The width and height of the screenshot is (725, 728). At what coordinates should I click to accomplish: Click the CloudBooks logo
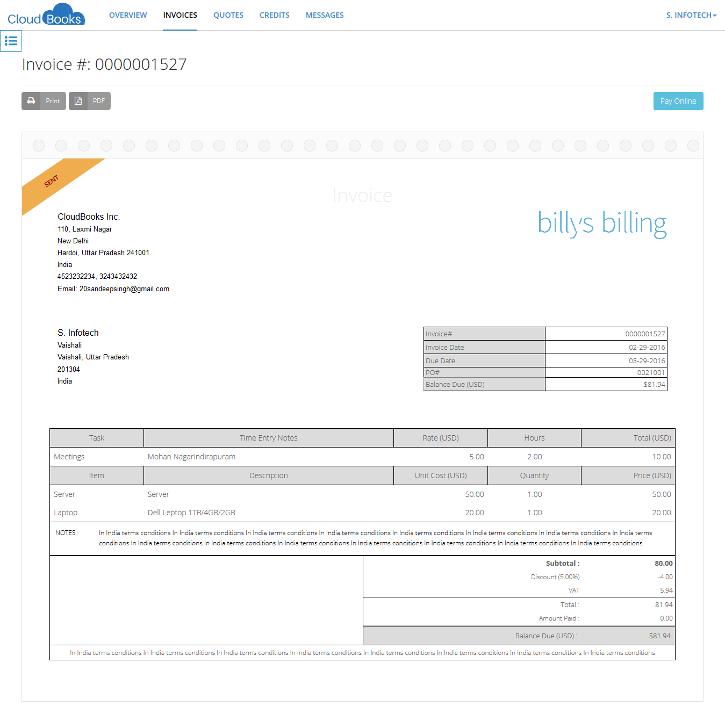(46, 15)
